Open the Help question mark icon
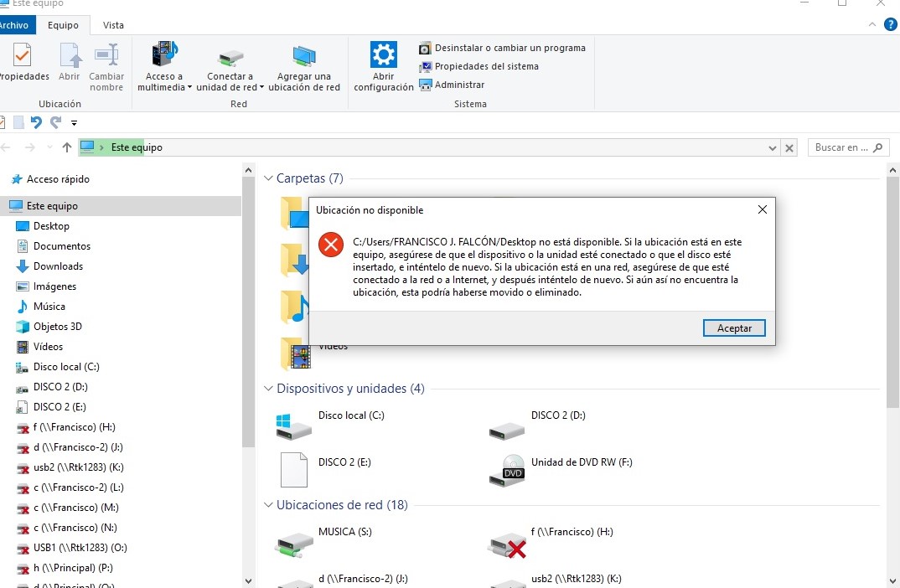Screen dimensions: 900x588 pos(890,24)
